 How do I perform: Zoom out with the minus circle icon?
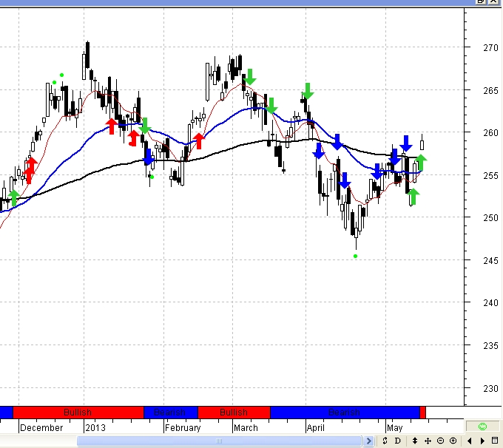coord(440,441)
